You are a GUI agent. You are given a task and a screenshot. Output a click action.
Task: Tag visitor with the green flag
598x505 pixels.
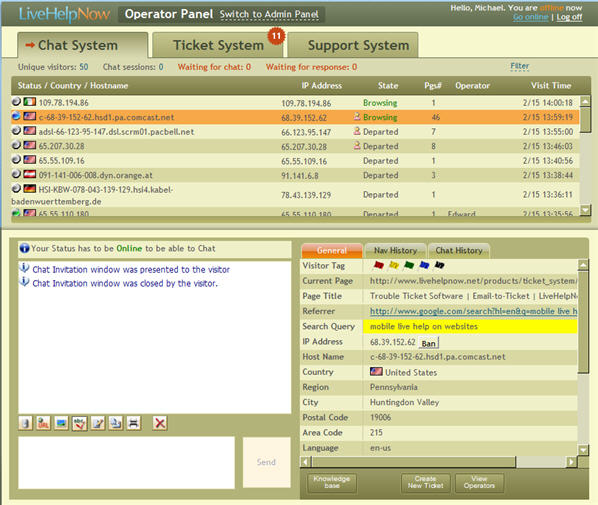[409, 265]
